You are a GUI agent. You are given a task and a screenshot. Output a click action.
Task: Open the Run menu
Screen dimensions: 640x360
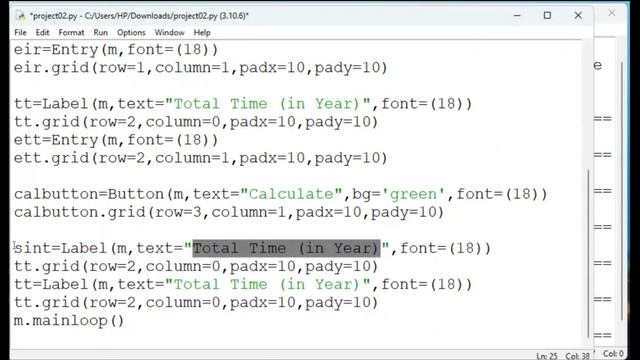click(x=100, y=33)
